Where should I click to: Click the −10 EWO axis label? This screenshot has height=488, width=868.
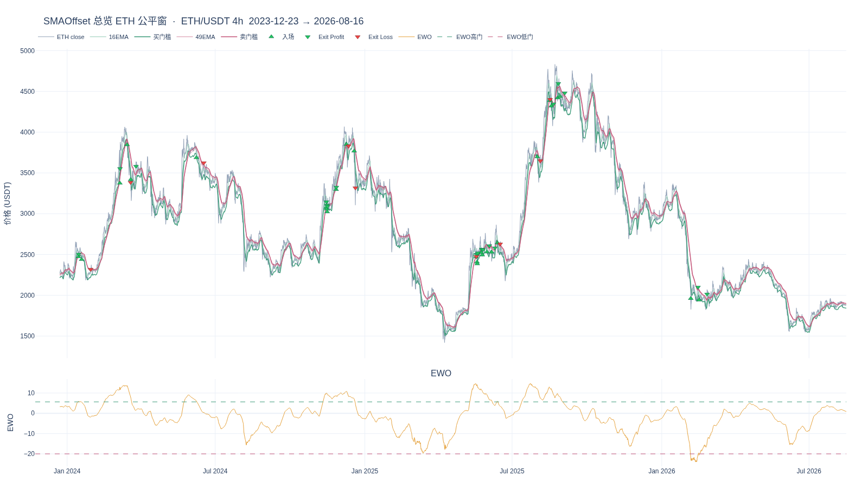click(x=29, y=434)
